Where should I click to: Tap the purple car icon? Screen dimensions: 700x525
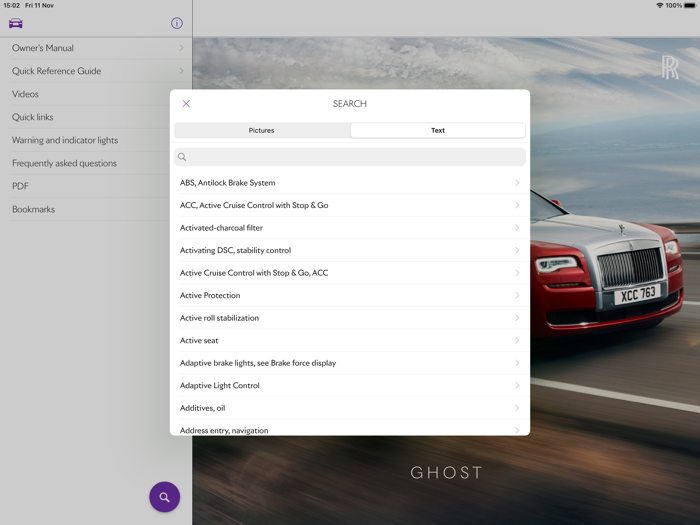pyautogui.click(x=16, y=23)
